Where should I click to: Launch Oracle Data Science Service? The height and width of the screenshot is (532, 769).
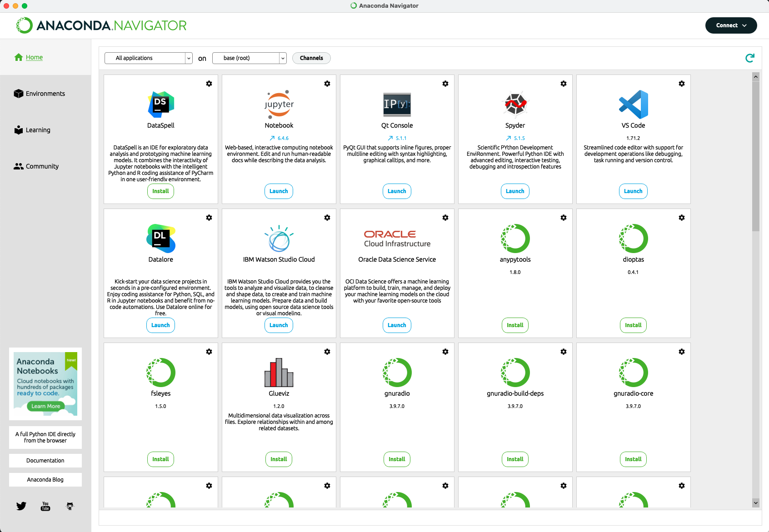coord(397,325)
